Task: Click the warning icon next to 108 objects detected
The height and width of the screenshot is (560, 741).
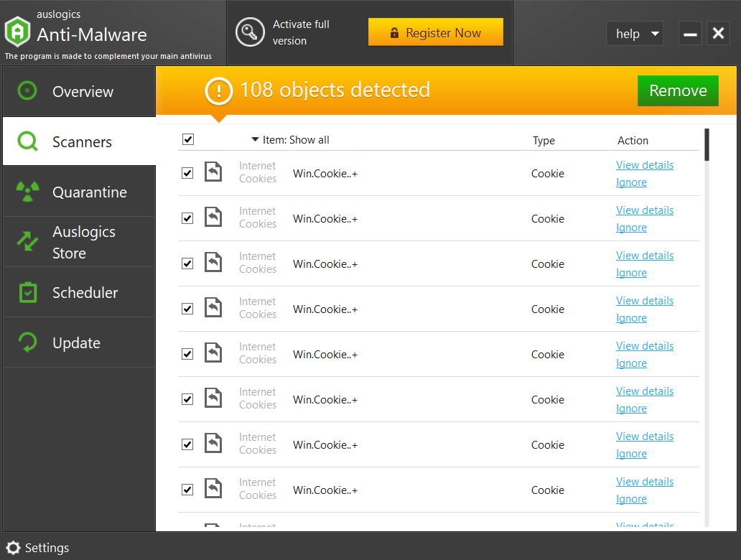Action: click(x=219, y=91)
